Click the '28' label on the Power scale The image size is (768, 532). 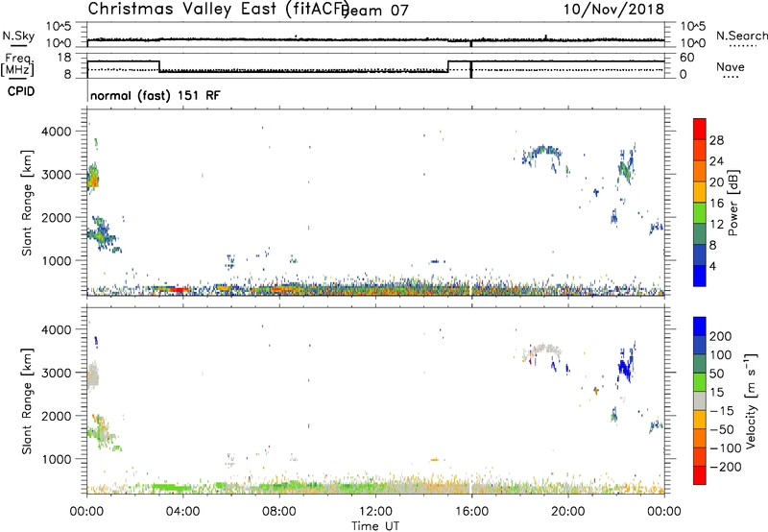[x=716, y=140]
